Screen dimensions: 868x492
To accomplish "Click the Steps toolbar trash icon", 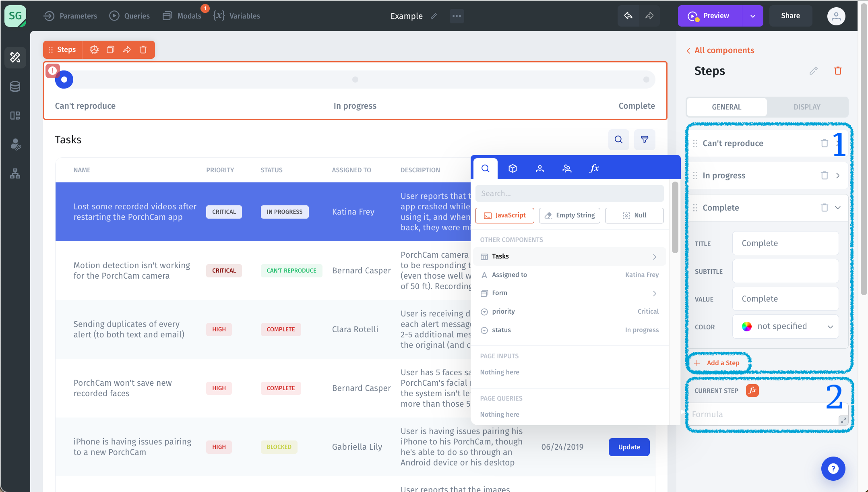I will 143,50.
